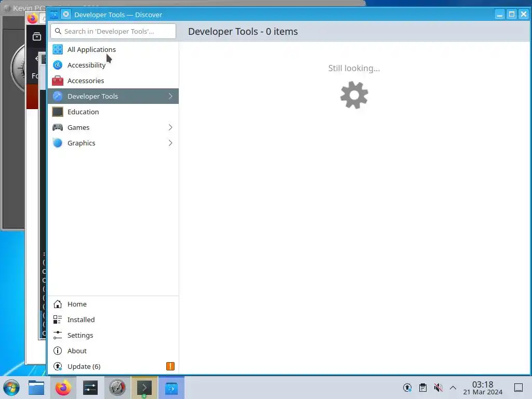Open the Installed applications page
The height and width of the screenshot is (399, 532).
113,320
